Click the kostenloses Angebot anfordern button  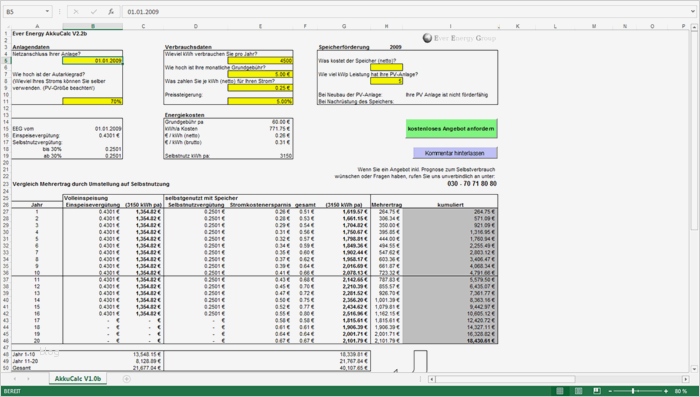pos(451,129)
